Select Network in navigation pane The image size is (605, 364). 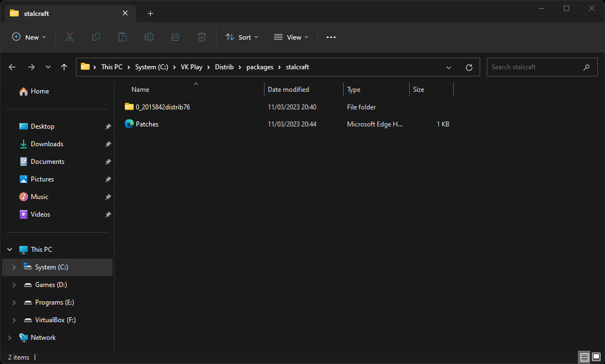43,338
